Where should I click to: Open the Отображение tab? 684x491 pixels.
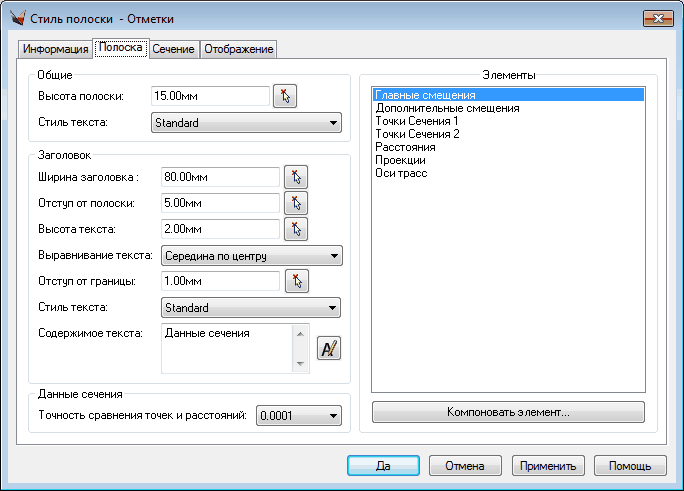[238, 49]
